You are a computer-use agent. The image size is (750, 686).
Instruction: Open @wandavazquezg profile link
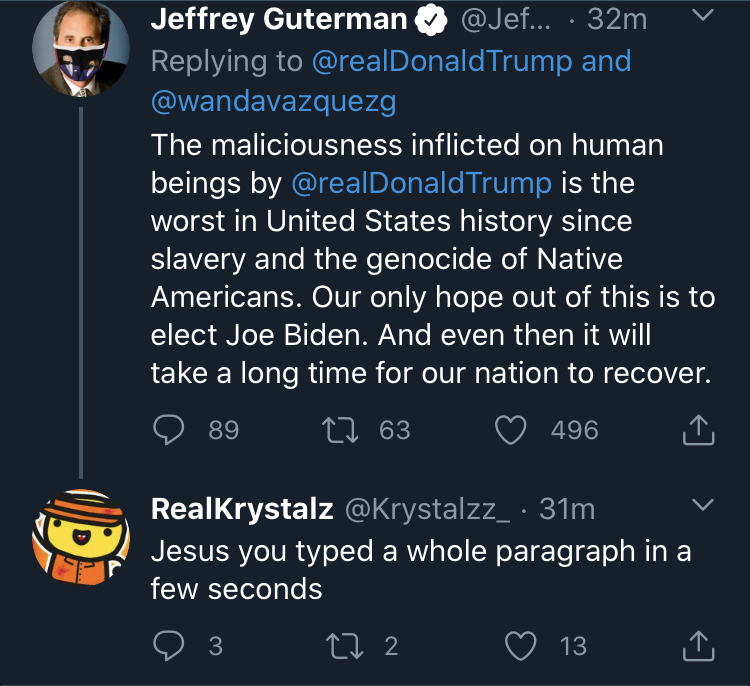point(274,101)
